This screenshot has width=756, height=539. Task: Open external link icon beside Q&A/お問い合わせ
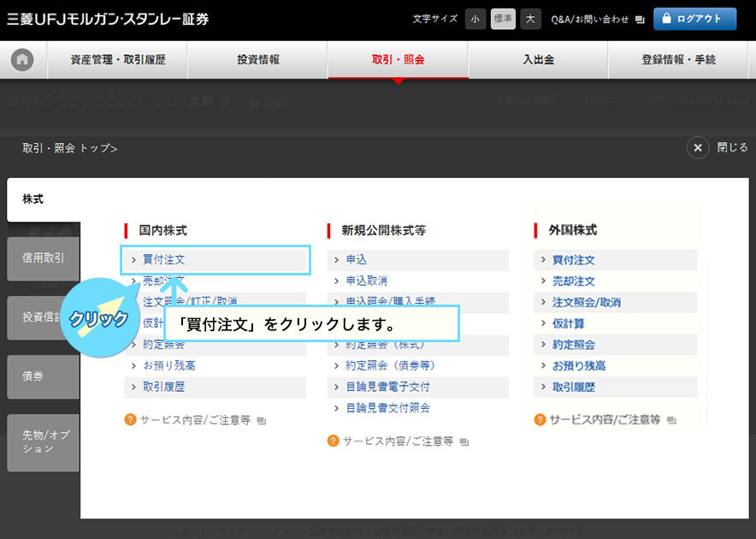pyautogui.click(x=640, y=20)
